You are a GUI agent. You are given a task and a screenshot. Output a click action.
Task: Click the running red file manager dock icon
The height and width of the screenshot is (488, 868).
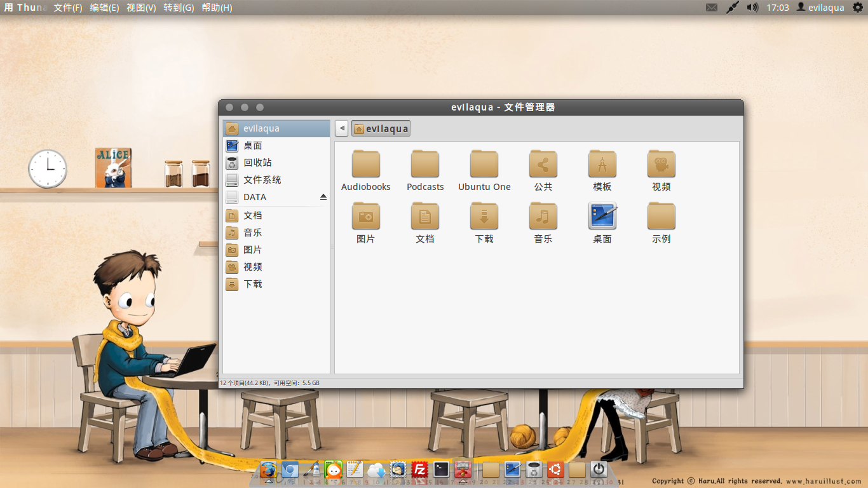pos(463,470)
